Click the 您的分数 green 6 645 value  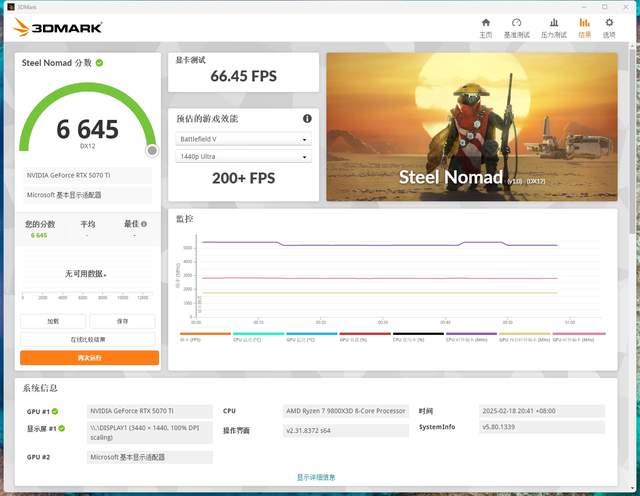[x=39, y=235]
